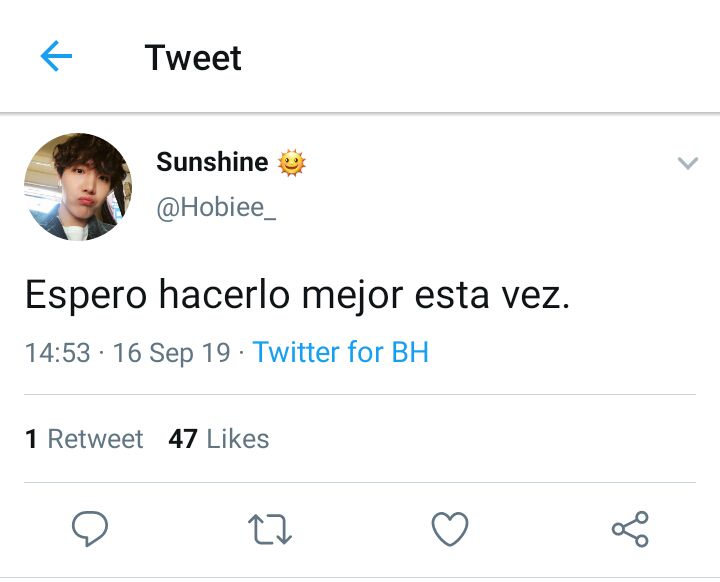View who retweeted via 1 Retweet
The width and height of the screenshot is (720, 582).
pos(84,439)
